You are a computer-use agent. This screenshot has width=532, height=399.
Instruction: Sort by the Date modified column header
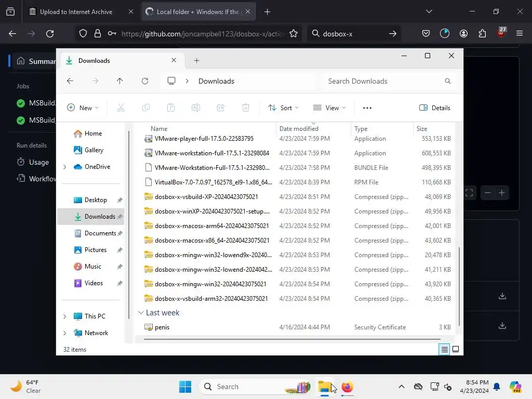pos(299,129)
